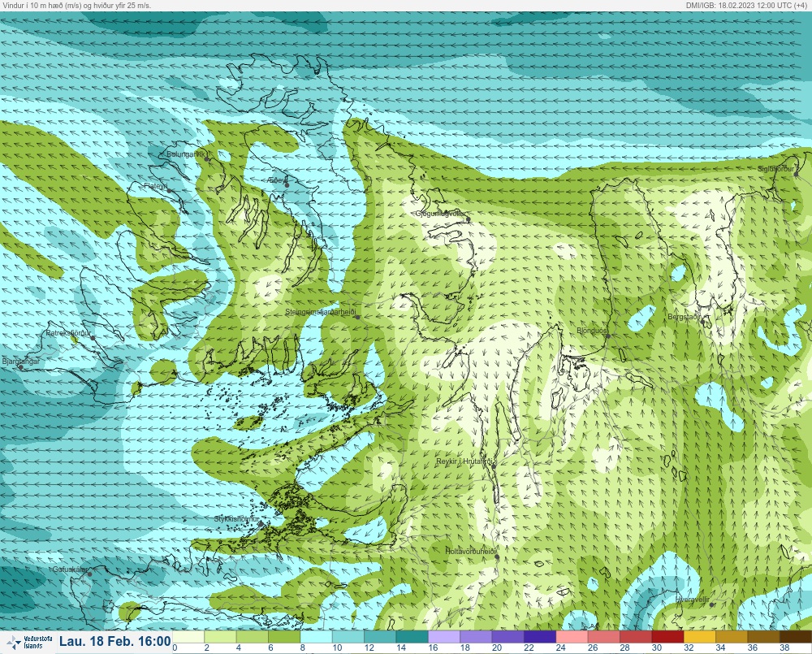This screenshot has height=654, width=812.
Task: Select the 0–2 m/s pale legend swatch
Action: click(188, 636)
